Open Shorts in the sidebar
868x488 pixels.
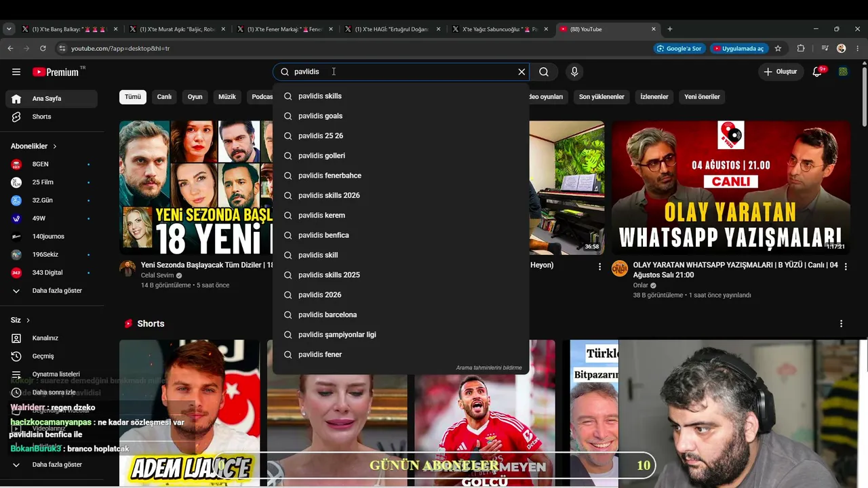click(x=52, y=117)
